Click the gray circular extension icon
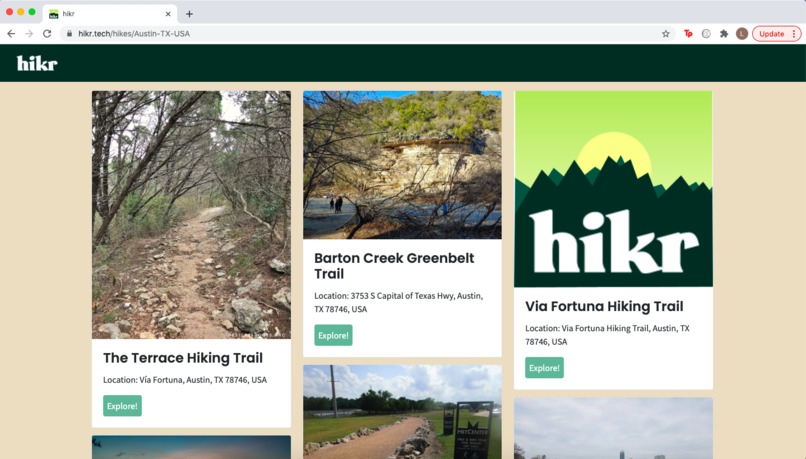Viewport: 806px width, 459px height. (706, 34)
